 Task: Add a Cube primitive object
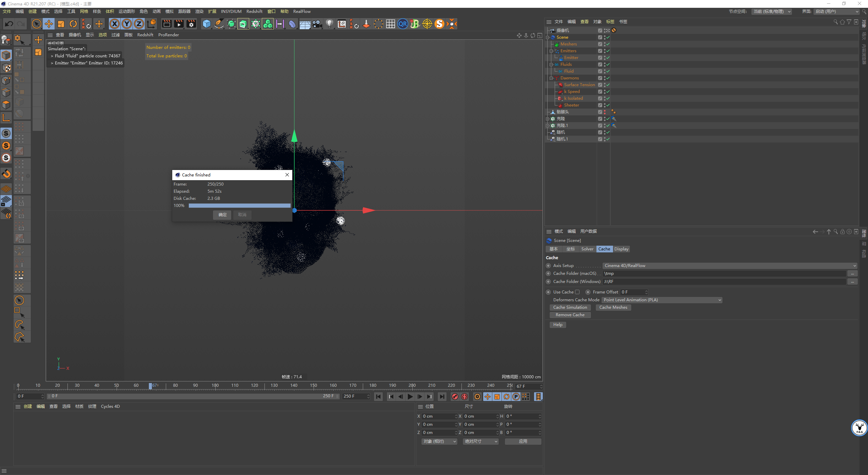click(206, 24)
